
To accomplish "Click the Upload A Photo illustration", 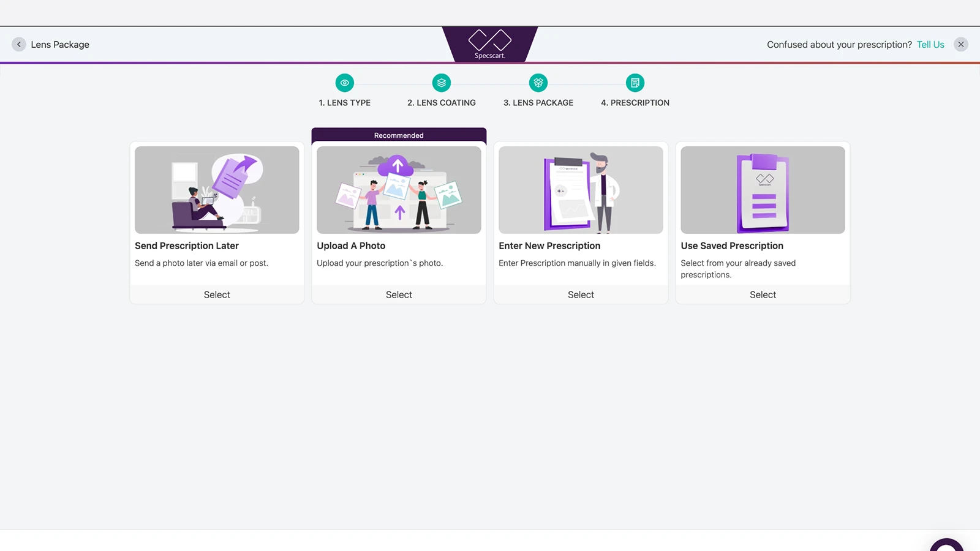I will (399, 190).
